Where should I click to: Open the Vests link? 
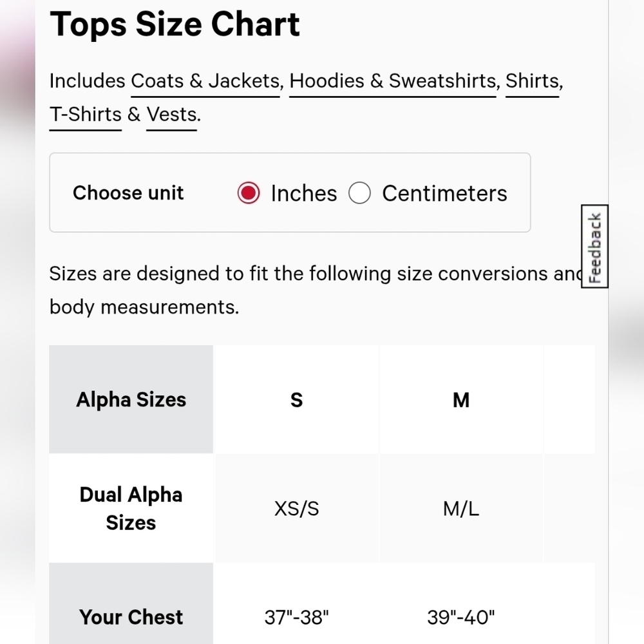point(172,115)
